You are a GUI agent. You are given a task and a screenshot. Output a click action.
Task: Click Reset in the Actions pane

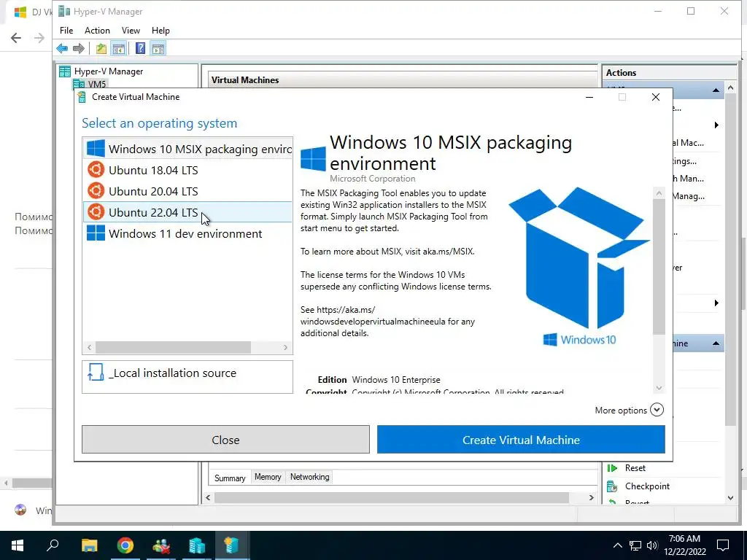tap(635, 468)
